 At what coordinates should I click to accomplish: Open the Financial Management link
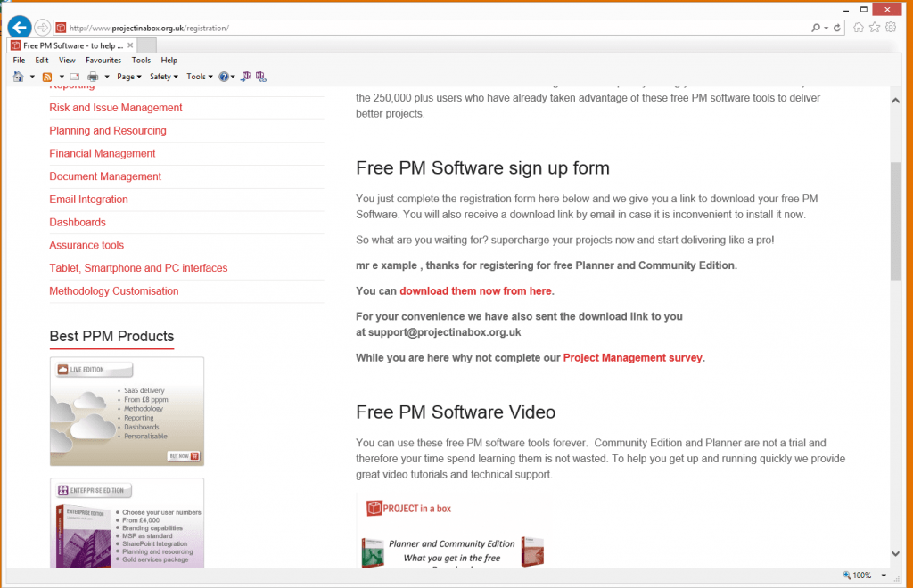point(102,153)
